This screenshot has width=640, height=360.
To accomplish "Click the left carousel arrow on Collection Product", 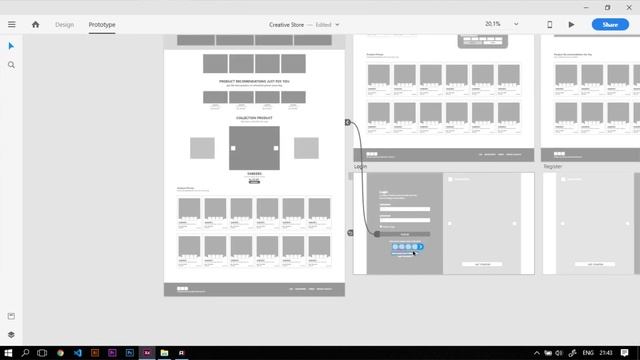I will pyautogui.click(x=233, y=148).
